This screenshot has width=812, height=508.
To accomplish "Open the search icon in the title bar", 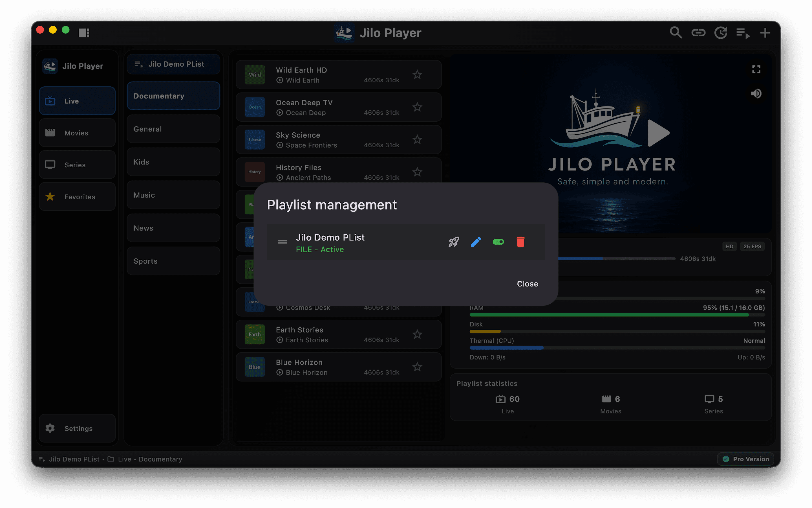I will coord(676,32).
